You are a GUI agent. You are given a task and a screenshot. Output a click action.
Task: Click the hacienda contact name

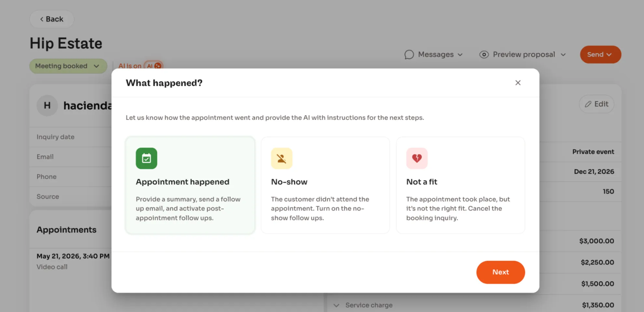(x=87, y=106)
